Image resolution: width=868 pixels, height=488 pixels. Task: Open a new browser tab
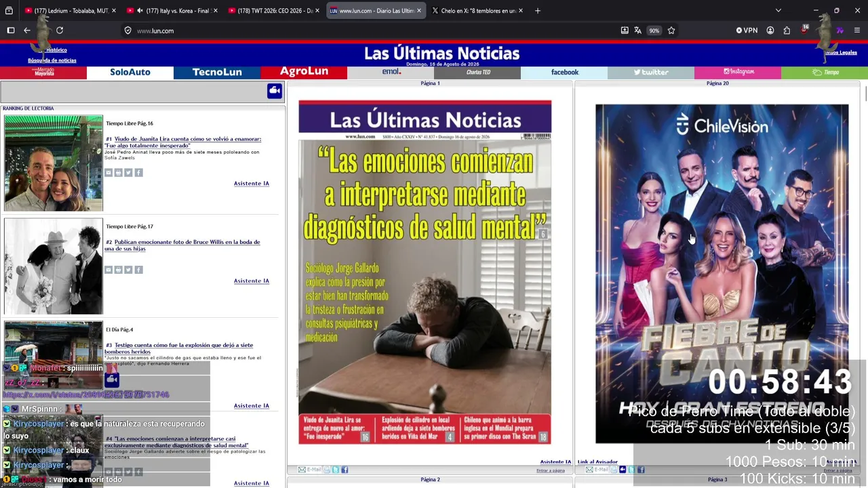coord(538,11)
